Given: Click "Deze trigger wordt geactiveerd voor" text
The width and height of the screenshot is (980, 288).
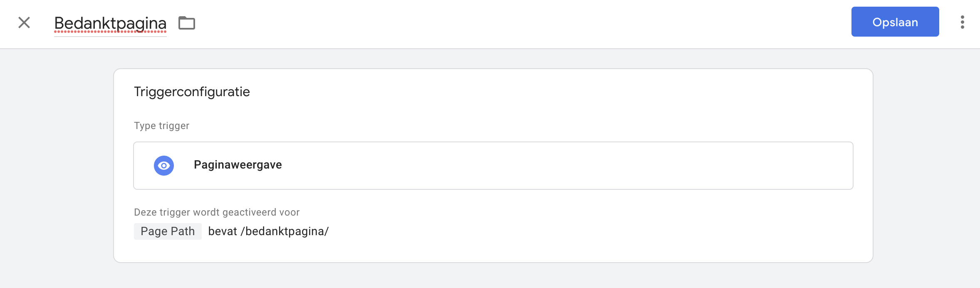Looking at the screenshot, I should coord(217,212).
